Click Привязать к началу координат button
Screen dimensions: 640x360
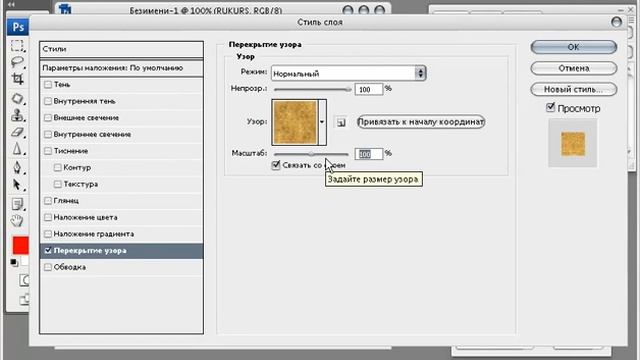[x=421, y=122]
